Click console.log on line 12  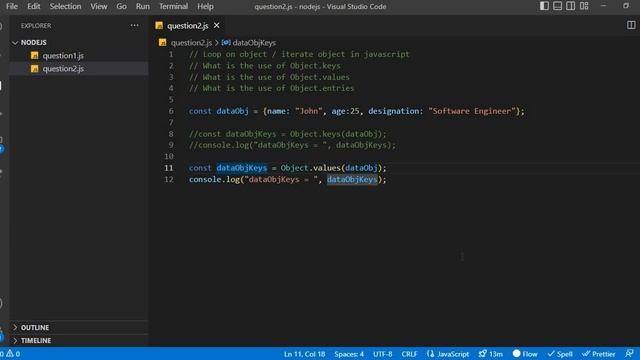click(x=214, y=179)
